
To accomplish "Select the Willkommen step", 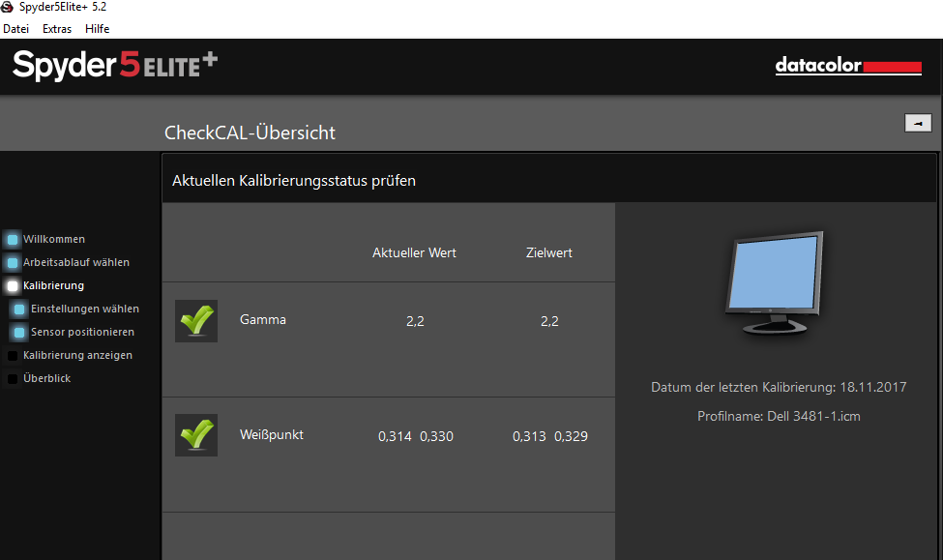I will pyautogui.click(x=53, y=239).
